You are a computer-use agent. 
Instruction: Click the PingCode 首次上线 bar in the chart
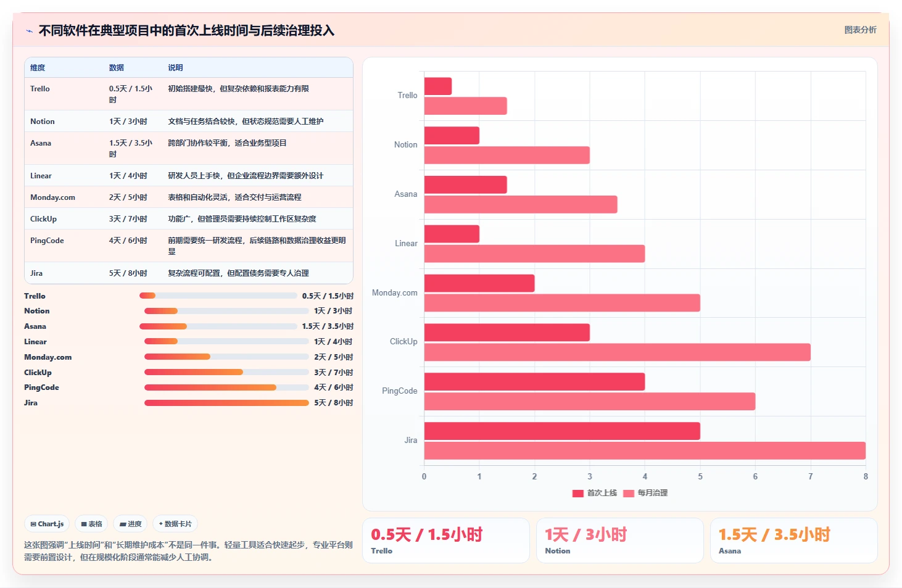[534, 382]
